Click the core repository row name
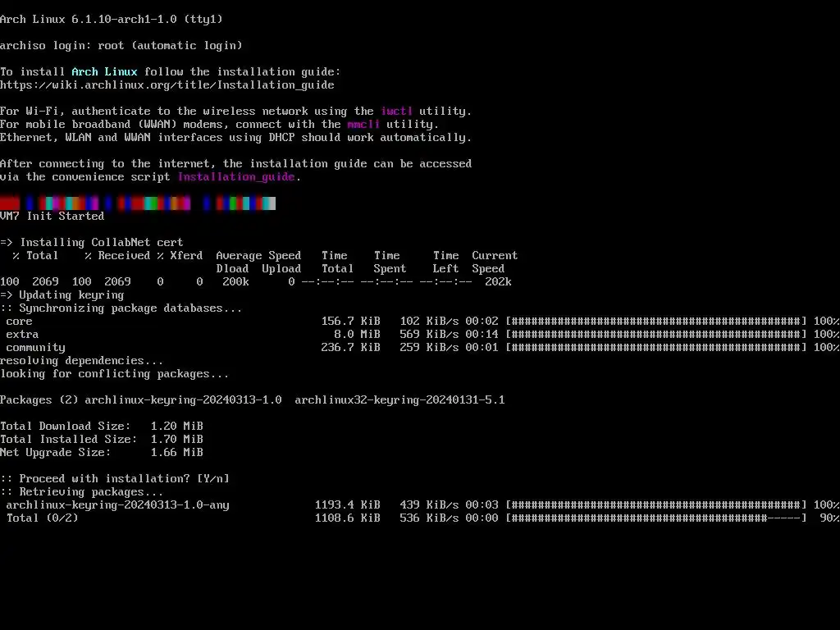The image size is (840, 630). click(20, 322)
